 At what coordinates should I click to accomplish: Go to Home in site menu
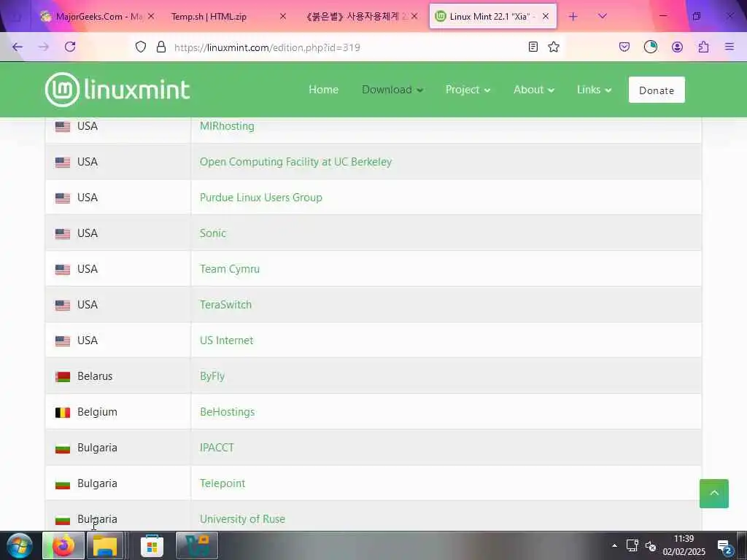(323, 90)
